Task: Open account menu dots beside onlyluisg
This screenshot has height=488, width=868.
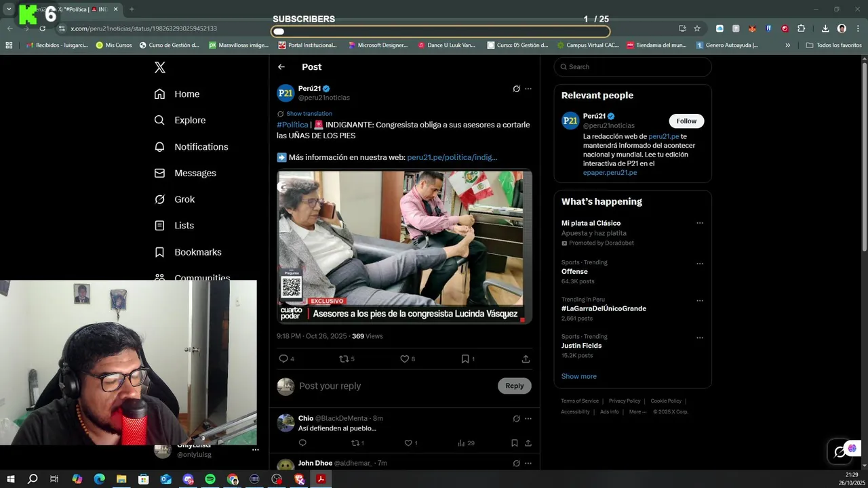Action: pyautogui.click(x=256, y=450)
